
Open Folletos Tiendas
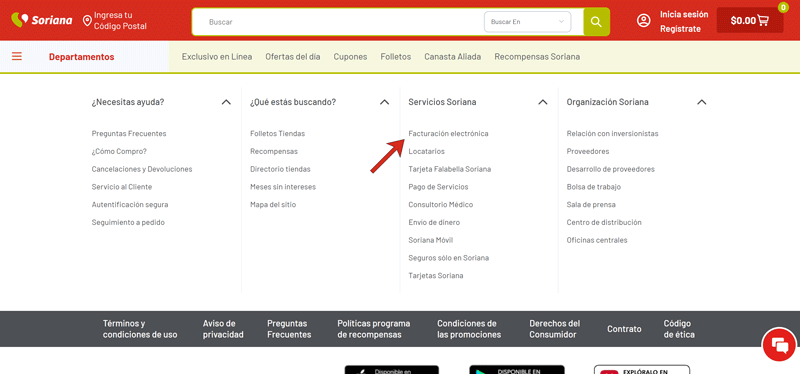coord(278,134)
